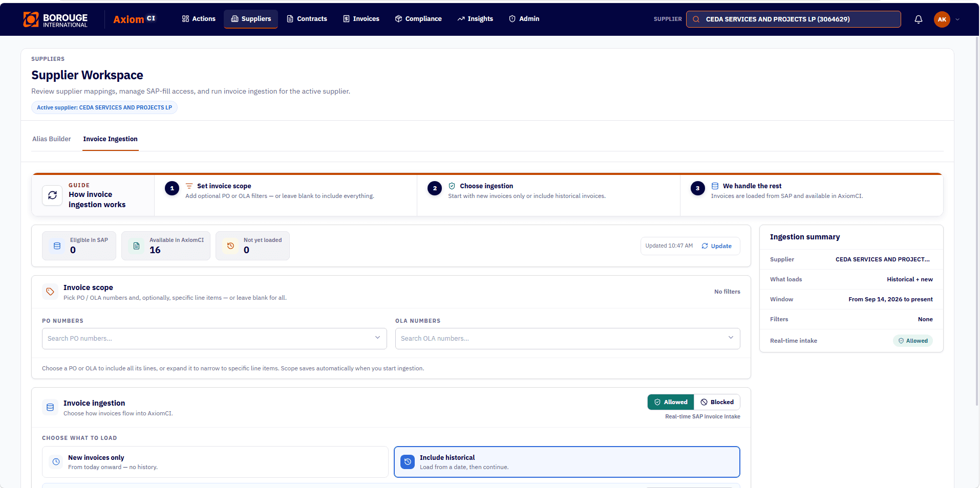Select the New invoices only option
This screenshot has height=488, width=980.
[215, 462]
